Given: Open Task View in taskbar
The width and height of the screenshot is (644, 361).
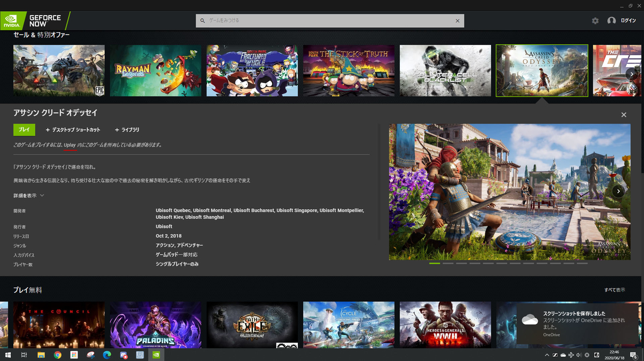Looking at the screenshot, I should (x=24, y=355).
